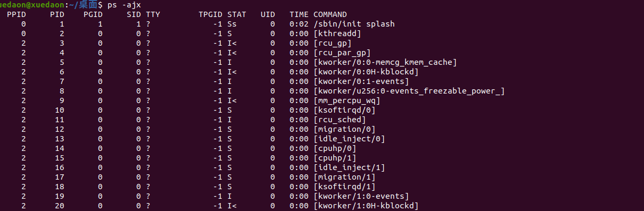The width and height of the screenshot is (644, 211).
Task: Click the STAT column header
Action: click(x=236, y=14)
